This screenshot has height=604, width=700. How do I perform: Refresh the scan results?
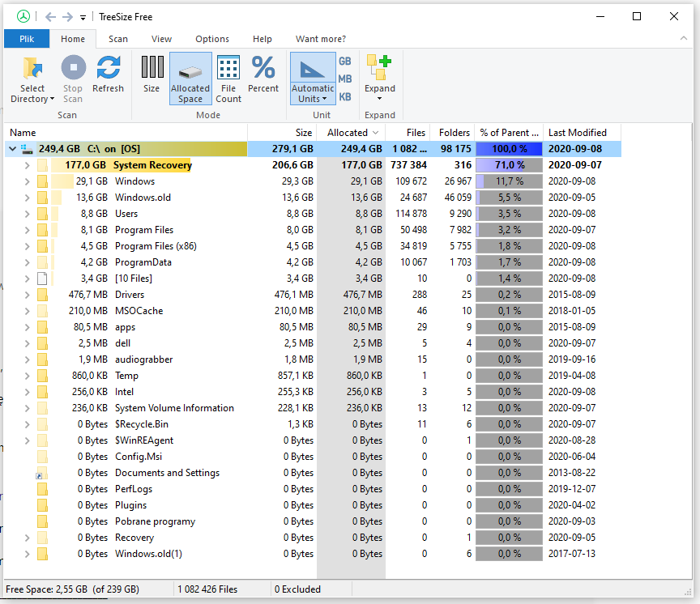pyautogui.click(x=108, y=74)
